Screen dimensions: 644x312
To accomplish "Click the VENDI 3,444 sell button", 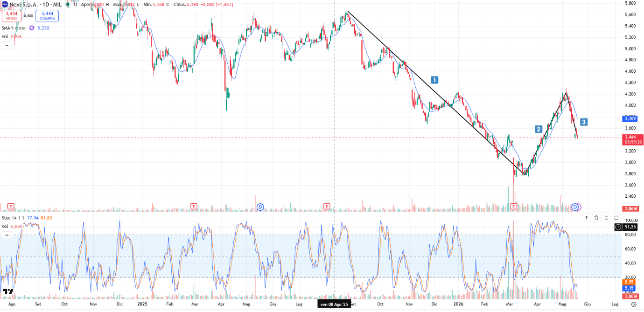I will pos(12,16).
